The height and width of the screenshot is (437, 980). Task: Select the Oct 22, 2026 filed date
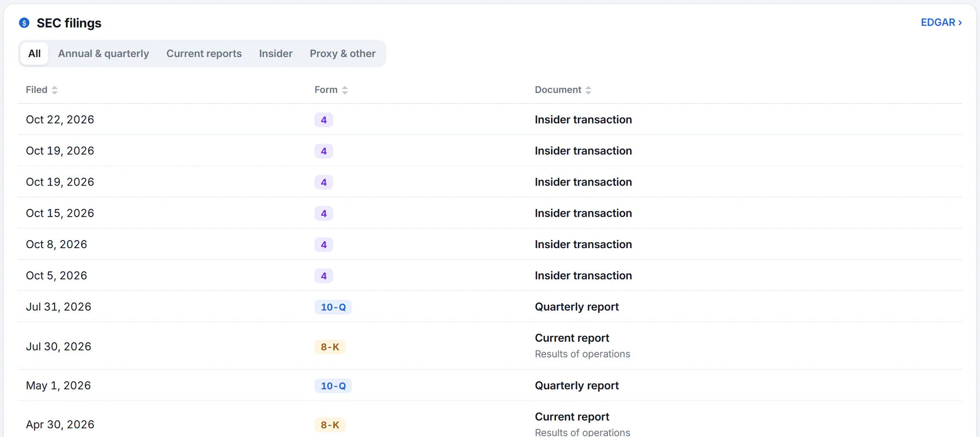(60, 120)
